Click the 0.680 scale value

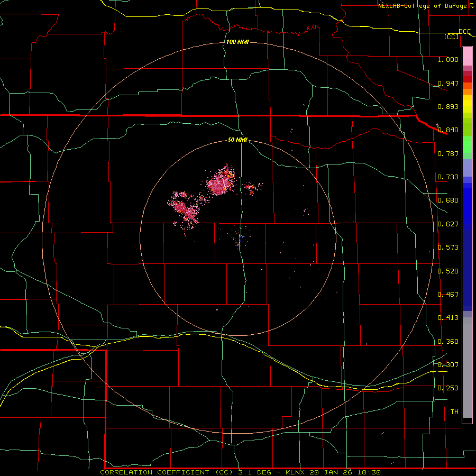(448, 200)
